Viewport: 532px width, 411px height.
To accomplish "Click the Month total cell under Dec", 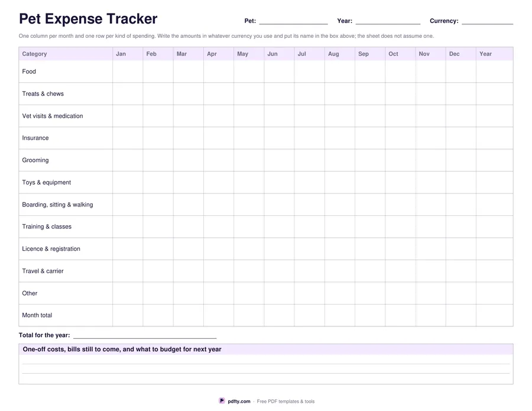I will click(x=461, y=315).
